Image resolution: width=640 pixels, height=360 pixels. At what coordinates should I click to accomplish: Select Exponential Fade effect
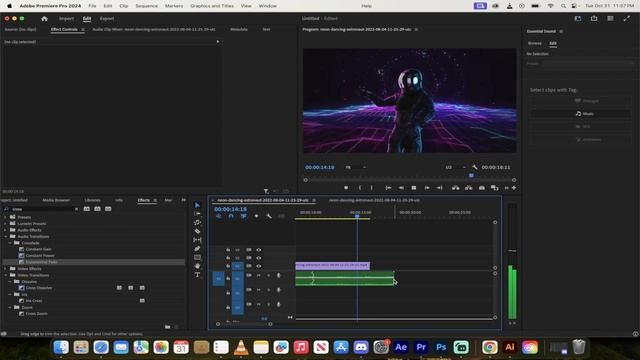[x=41, y=262]
